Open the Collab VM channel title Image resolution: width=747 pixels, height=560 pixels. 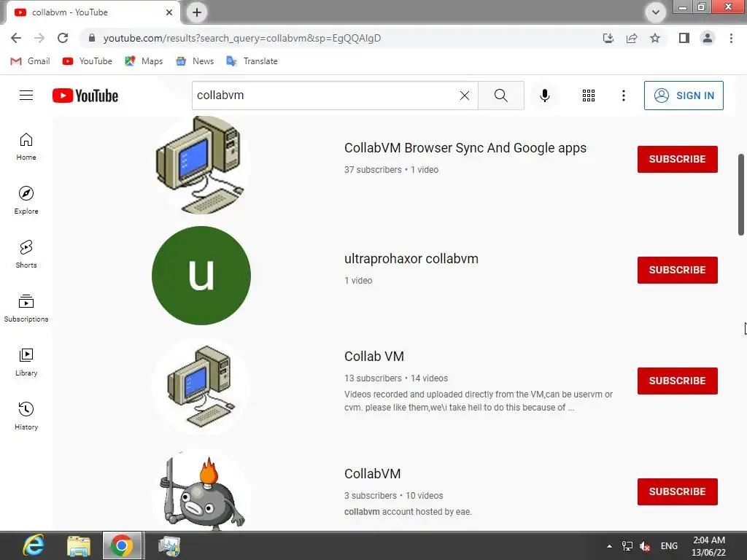click(x=374, y=356)
